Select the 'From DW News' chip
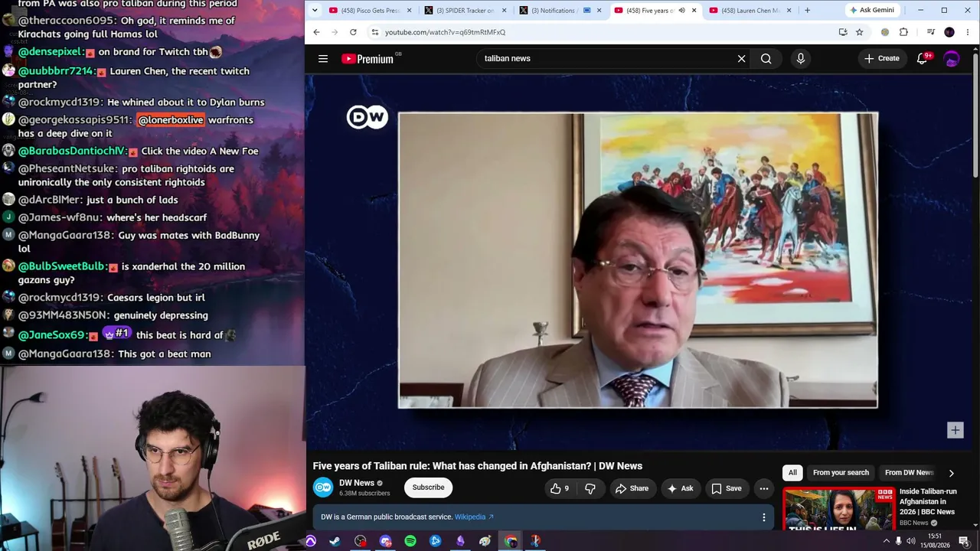Viewport: 980px width, 551px height. coord(909,473)
